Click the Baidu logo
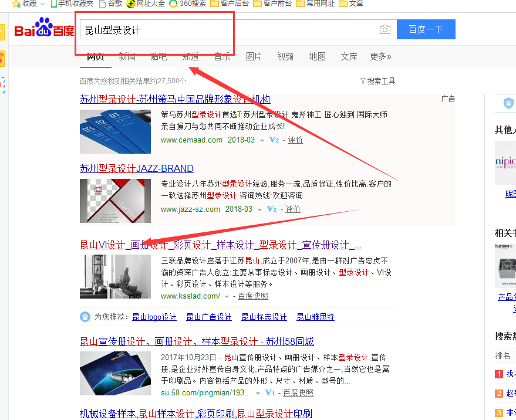This screenshot has width=516, height=420. point(45,27)
